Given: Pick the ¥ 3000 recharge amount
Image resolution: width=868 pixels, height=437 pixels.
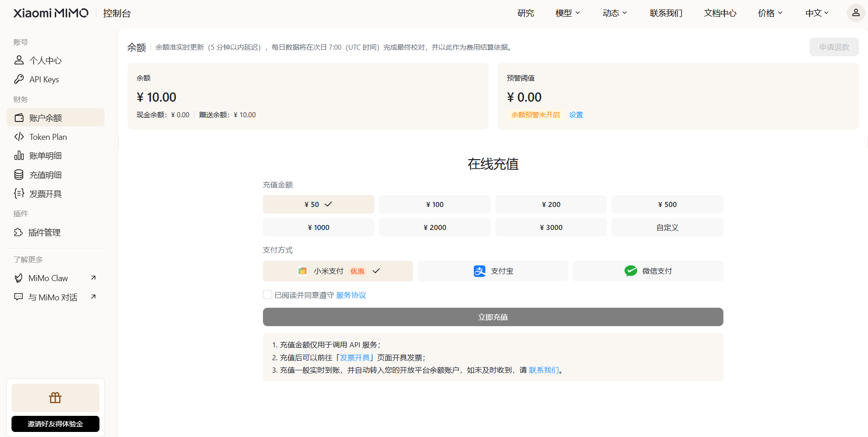Looking at the screenshot, I should pyautogui.click(x=551, y=227).
